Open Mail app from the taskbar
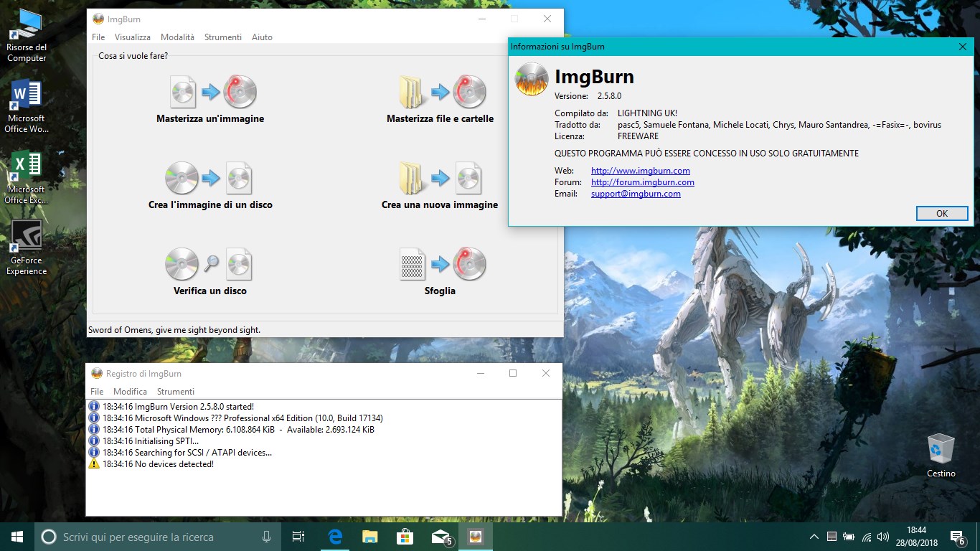The height and width of the screenshot is (551, 980). coord(440,536)
